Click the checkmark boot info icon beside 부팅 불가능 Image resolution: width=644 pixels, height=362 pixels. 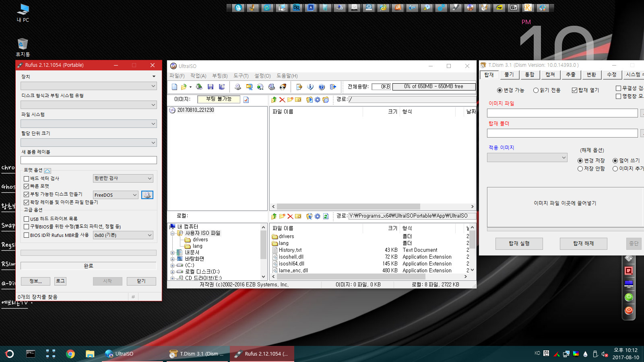coord(246,100)
